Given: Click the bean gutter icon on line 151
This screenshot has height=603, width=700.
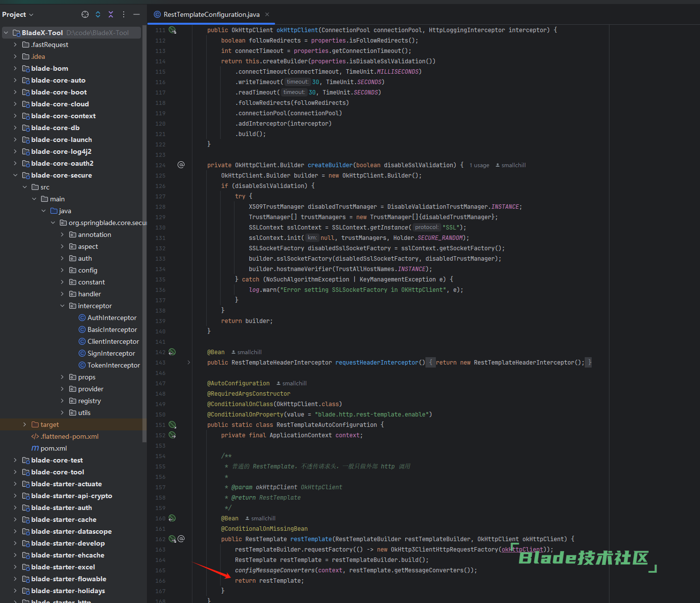Looking at the screenshot, I should click(x=172, y=425).
